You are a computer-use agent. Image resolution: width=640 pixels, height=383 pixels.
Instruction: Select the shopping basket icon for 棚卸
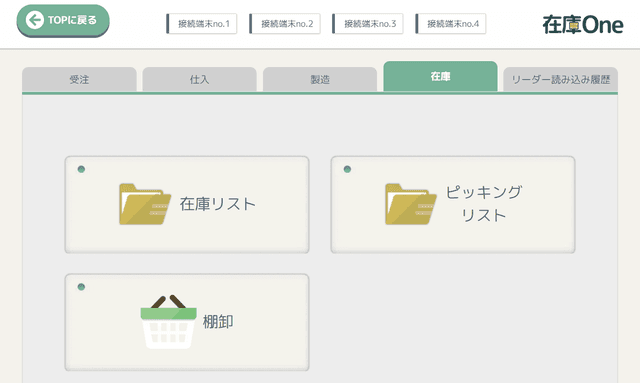[x=169, y=322]
